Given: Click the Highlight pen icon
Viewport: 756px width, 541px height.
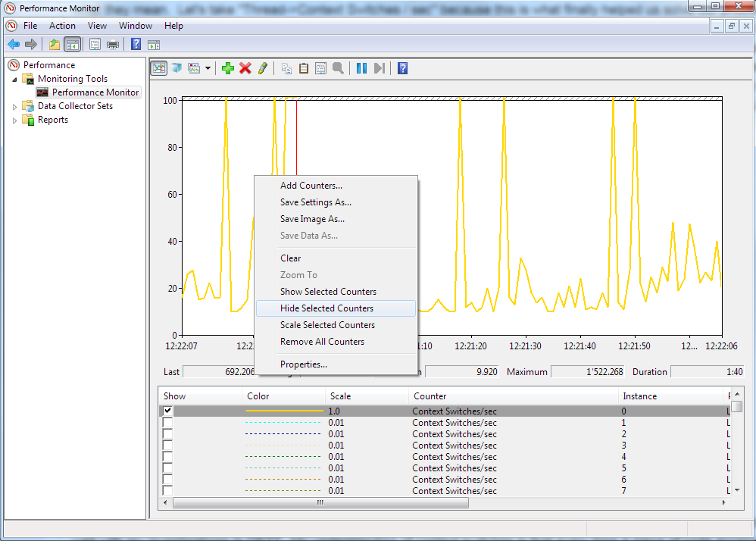Looking at the screenshot, I should point(262,68).
